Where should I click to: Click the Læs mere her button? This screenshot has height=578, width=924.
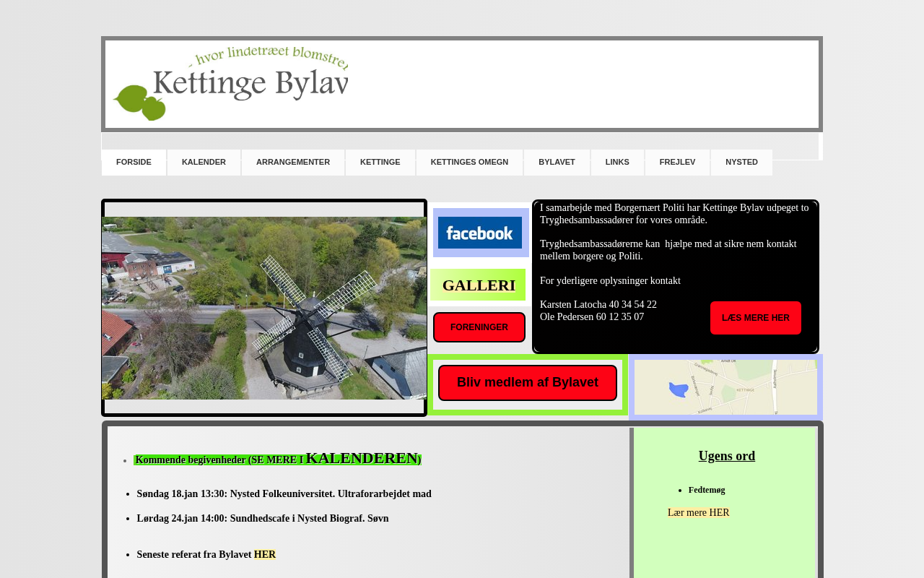(x=756, y=318)
